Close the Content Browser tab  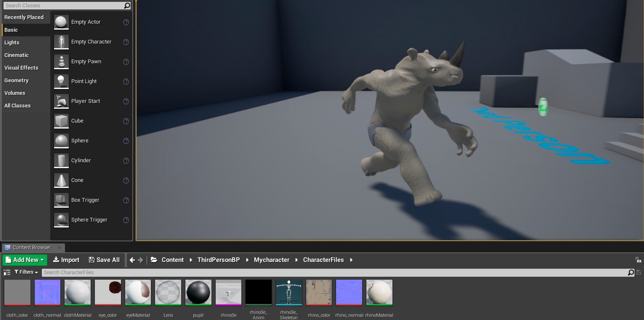pyautogui.click(x=59, y=248)
